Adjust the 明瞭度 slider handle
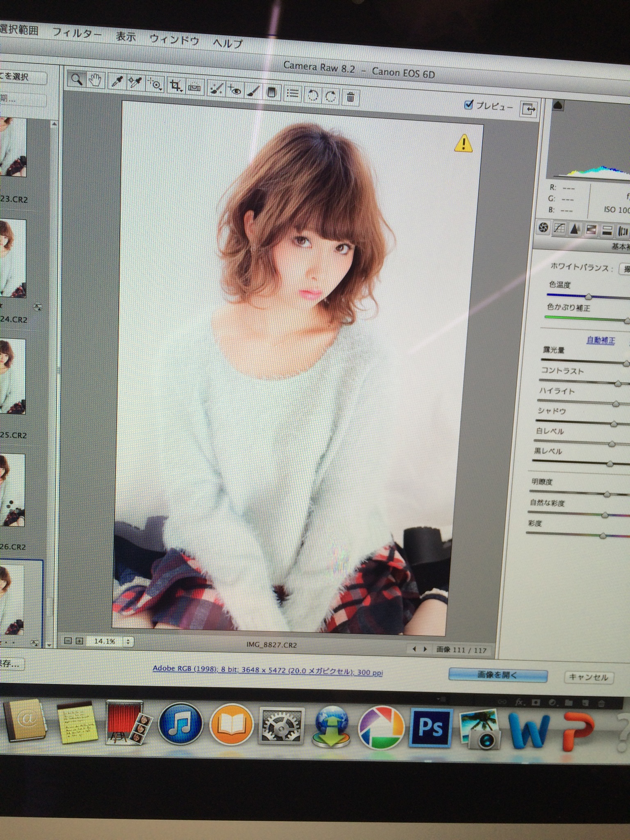630x840 pixels. [607, 495]
